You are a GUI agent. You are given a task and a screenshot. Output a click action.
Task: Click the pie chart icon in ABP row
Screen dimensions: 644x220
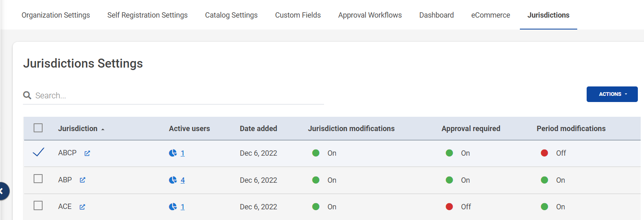[173, 180]
